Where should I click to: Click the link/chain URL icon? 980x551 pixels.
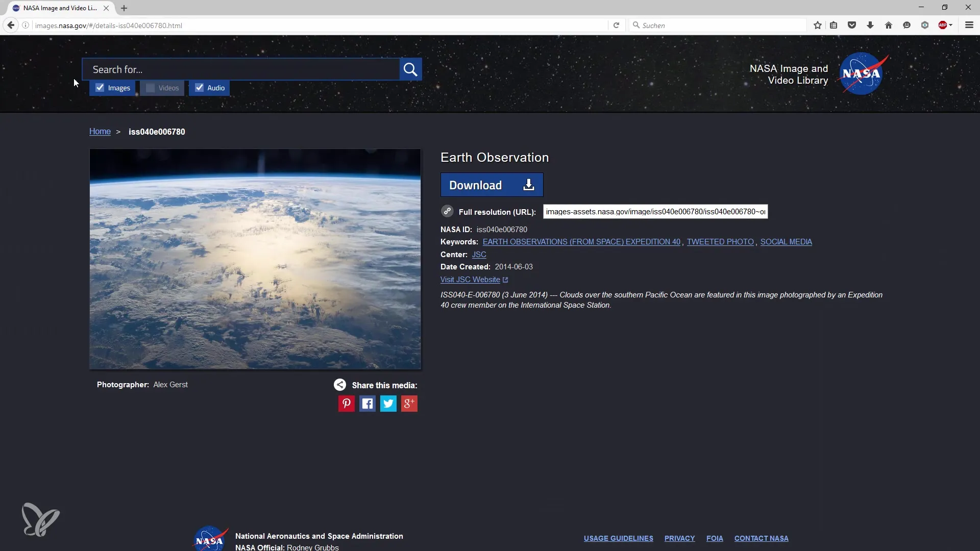[x=447, y=211]
